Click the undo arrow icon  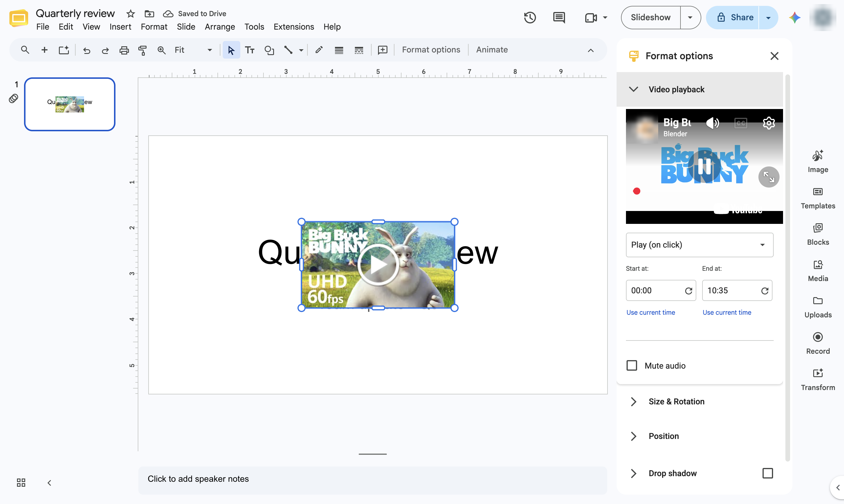(x=87, y=50)
